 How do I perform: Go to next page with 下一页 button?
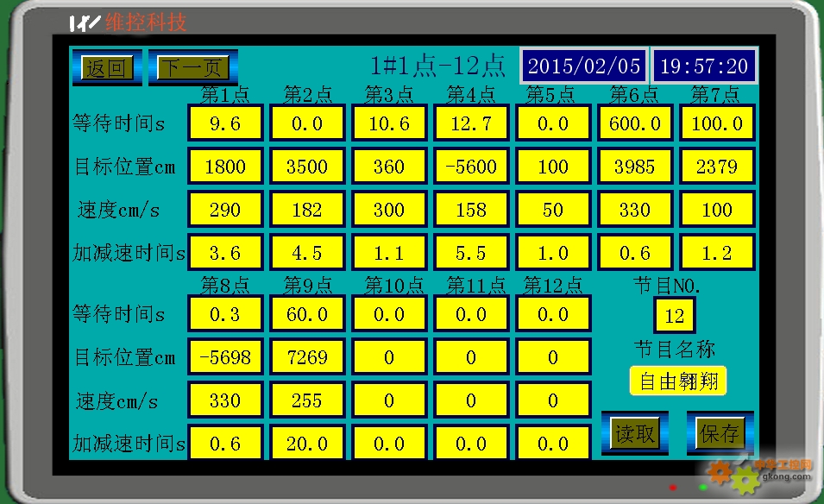point(193,68)
